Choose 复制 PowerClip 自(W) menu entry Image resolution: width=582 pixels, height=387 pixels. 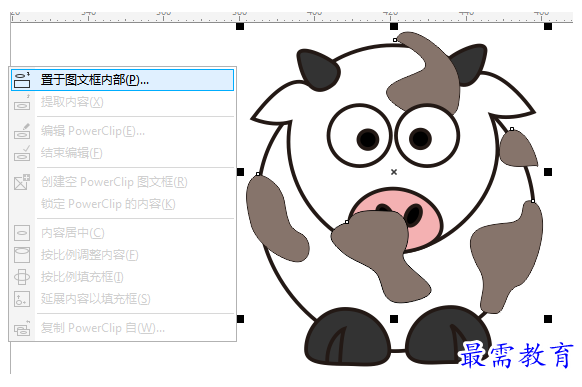coord(122,328)
